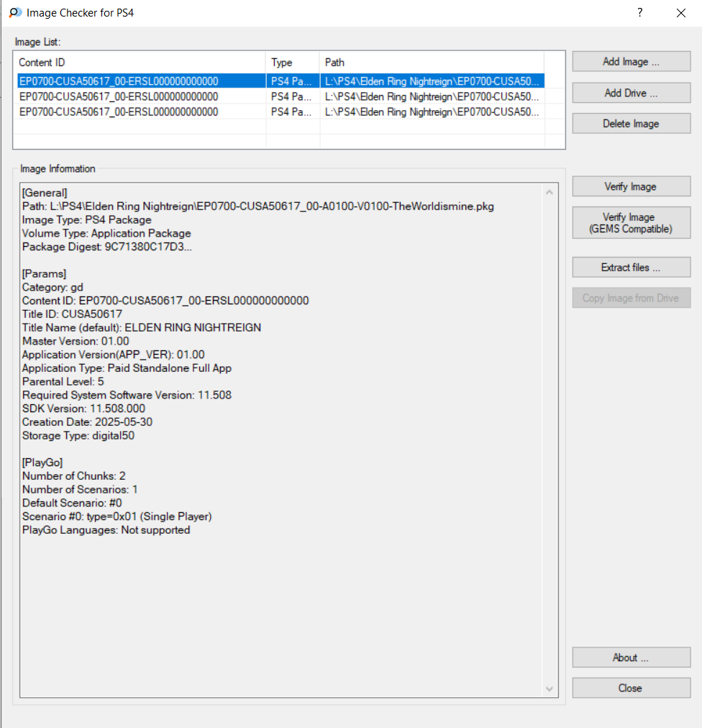Screen dimensions: 702x728
Task: Click the "Content ID: EP0700-CUSA50617" info line
Action: (x=165, y=301)
